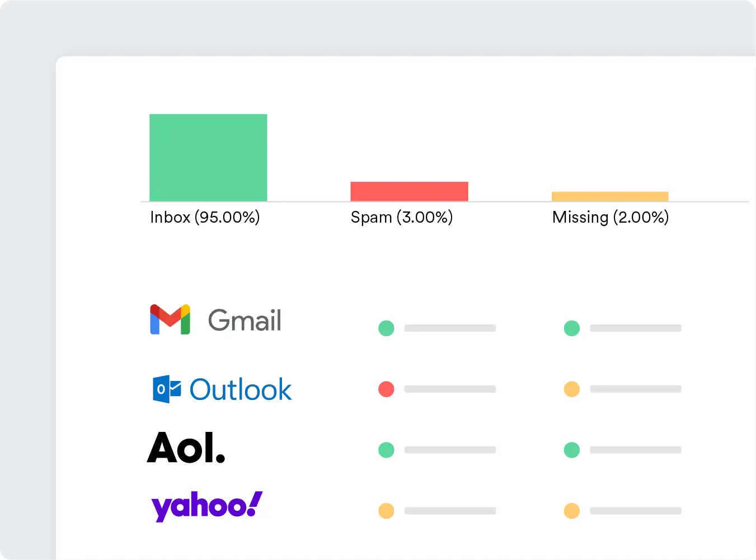Click the Gmail text label
Screen dimensions: 756x560
245,321
